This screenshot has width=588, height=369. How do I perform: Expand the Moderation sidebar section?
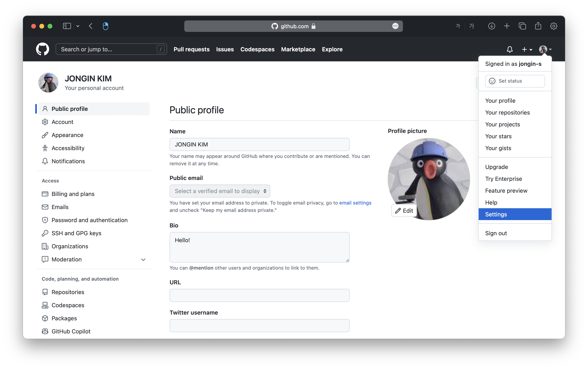pyautogui.click(x=143, y=260)
